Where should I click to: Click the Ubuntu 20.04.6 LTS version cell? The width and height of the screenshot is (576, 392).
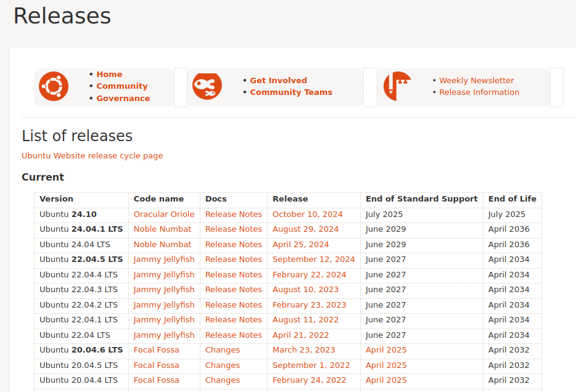coord(81,351)
